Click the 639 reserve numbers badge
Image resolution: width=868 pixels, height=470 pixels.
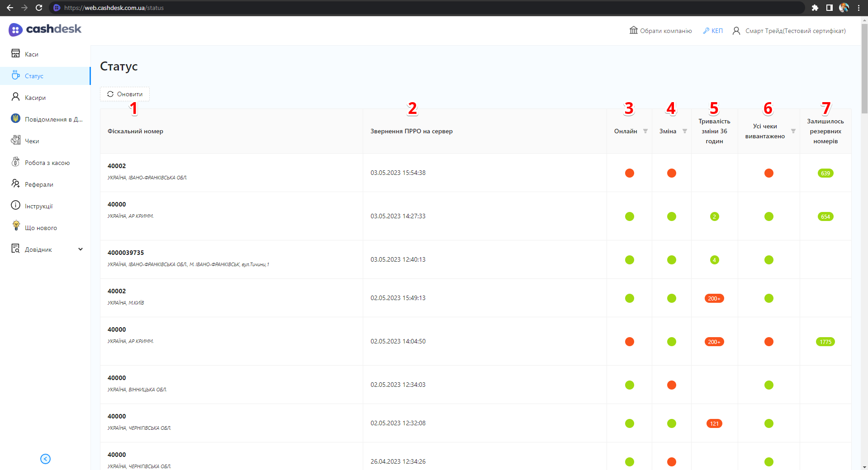825,173
